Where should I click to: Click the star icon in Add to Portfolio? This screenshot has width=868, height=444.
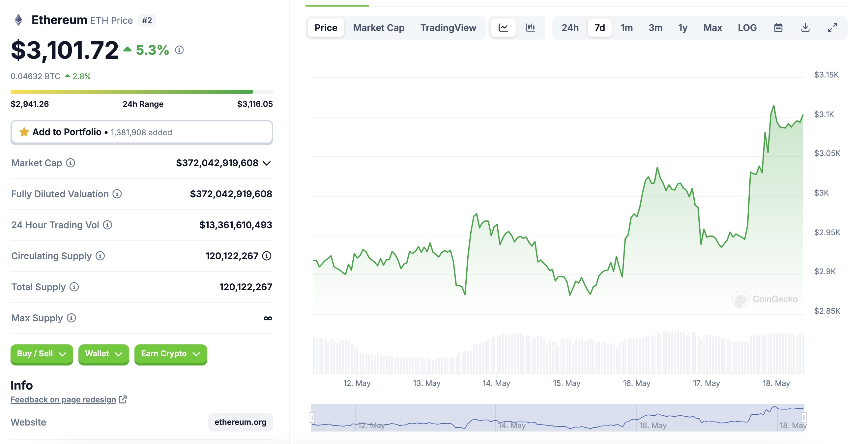(x=24, y=132)
